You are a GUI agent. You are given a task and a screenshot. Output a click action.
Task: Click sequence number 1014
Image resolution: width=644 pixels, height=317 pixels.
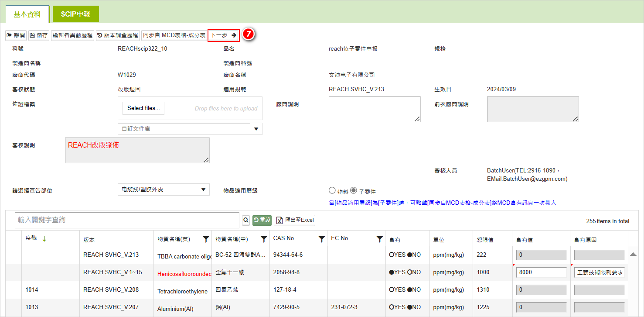[x=32, y=289]
